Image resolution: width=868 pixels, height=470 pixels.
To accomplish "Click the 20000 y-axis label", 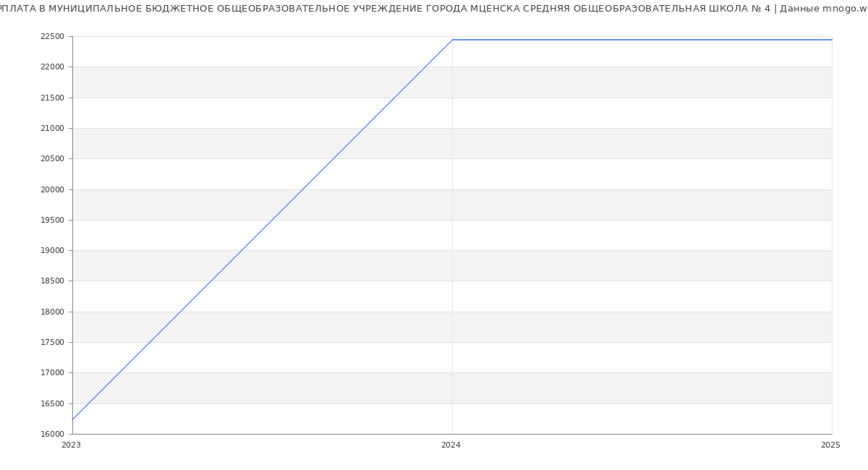I will click(x=54, y=189).
